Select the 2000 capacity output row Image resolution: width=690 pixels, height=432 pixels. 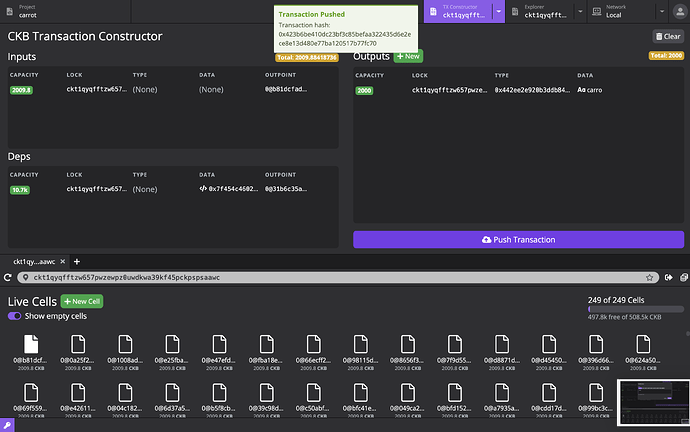518,90
